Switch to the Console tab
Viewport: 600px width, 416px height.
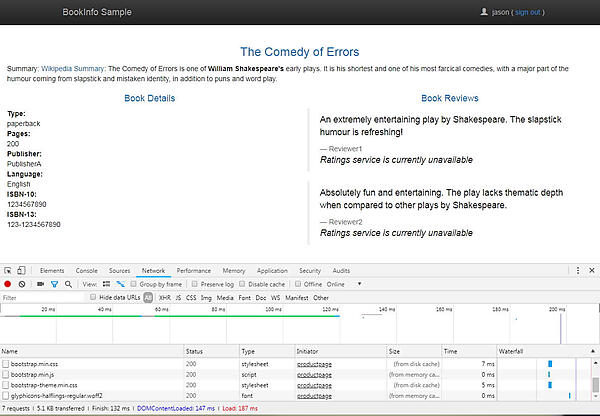[x=87, y=270]
